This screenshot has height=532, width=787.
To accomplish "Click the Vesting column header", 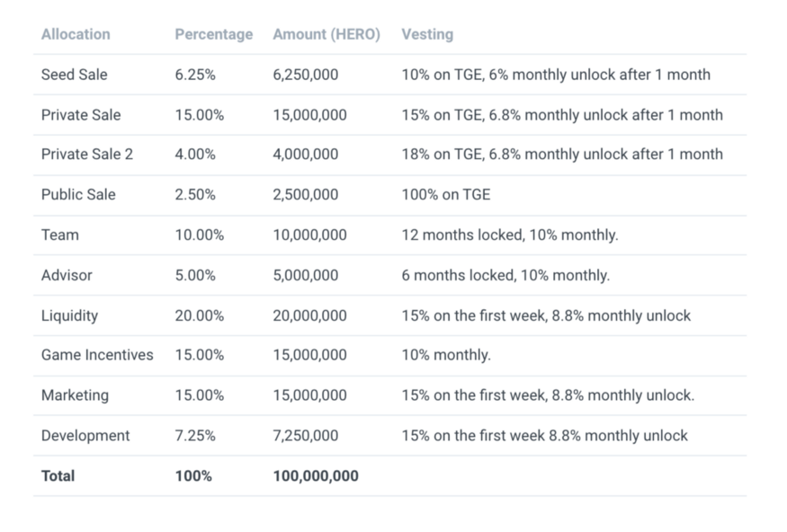I will (x=427, y=34).
